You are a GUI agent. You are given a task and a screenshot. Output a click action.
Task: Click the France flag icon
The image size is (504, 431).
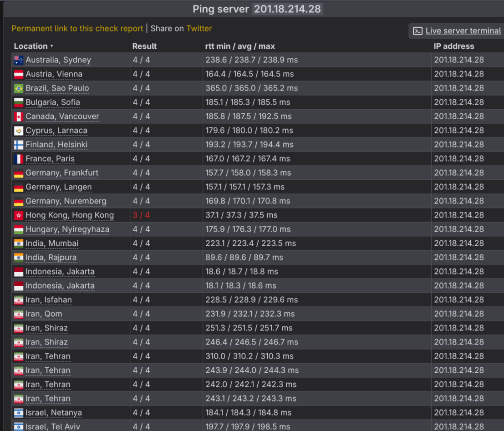pyautogui.click(x=19, y=159)
